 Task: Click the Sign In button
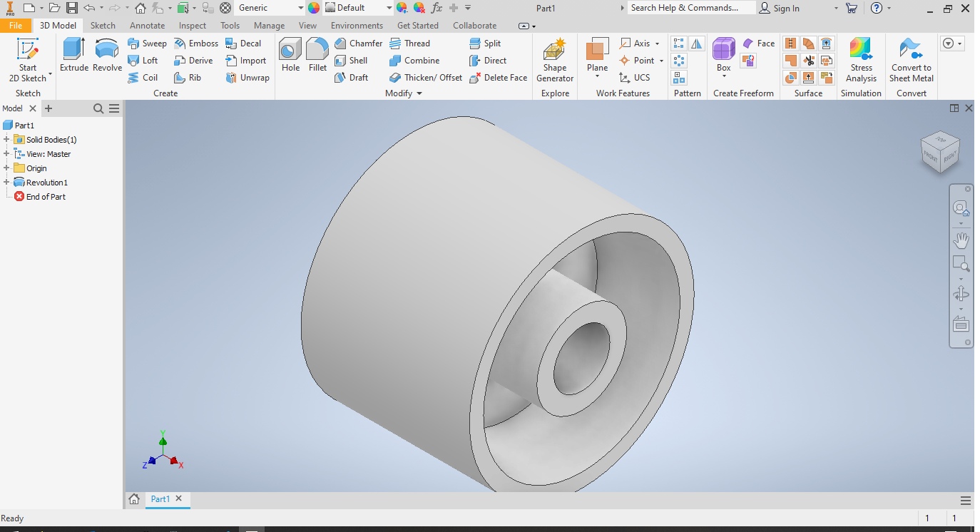click(779, 8)
